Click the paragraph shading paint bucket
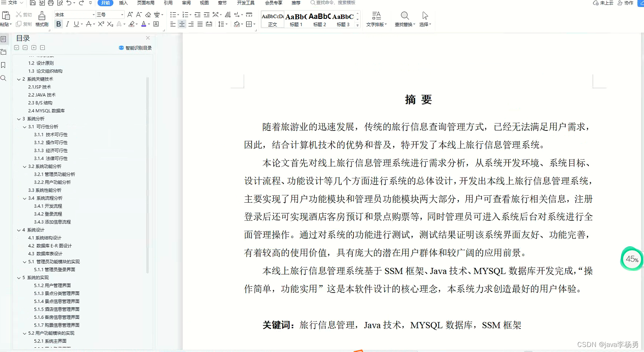Viewport: 644px width, 352px height. (x=237, y=24)
